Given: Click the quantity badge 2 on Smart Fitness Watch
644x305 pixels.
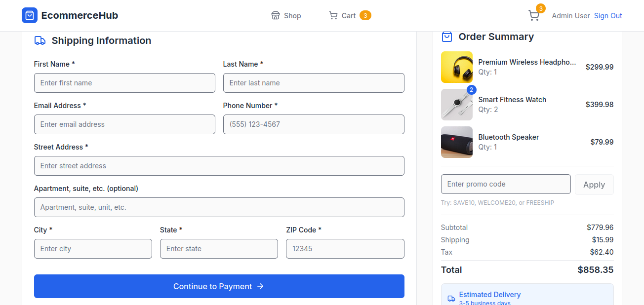Looking at the screenshot, I should 471,90.
